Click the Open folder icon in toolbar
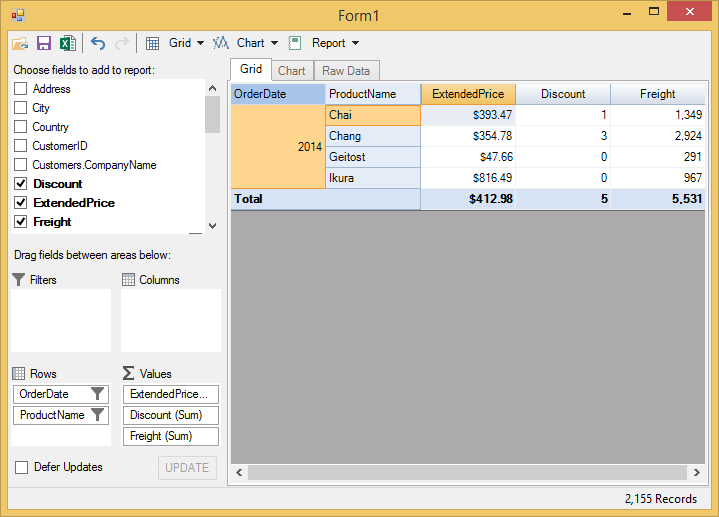This screenshot has height=517, width=719. (20, 43)
